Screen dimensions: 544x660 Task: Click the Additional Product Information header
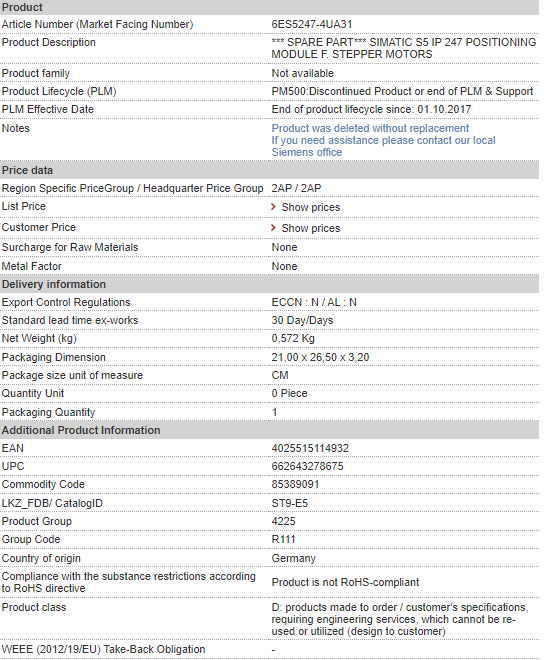pyautogui.click(x=269, y=430)
